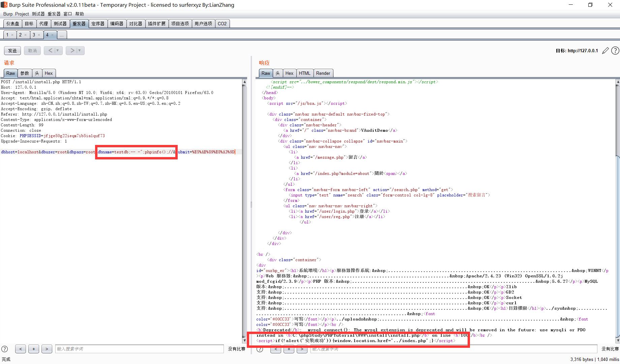
Task: Click request scrollbar up arrow
Action: coord(244,82)
